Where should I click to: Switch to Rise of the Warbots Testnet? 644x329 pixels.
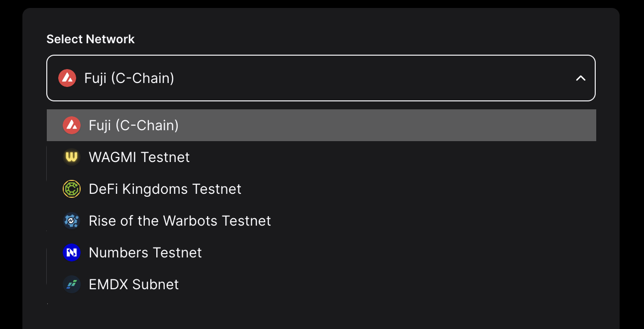point(180,221)
